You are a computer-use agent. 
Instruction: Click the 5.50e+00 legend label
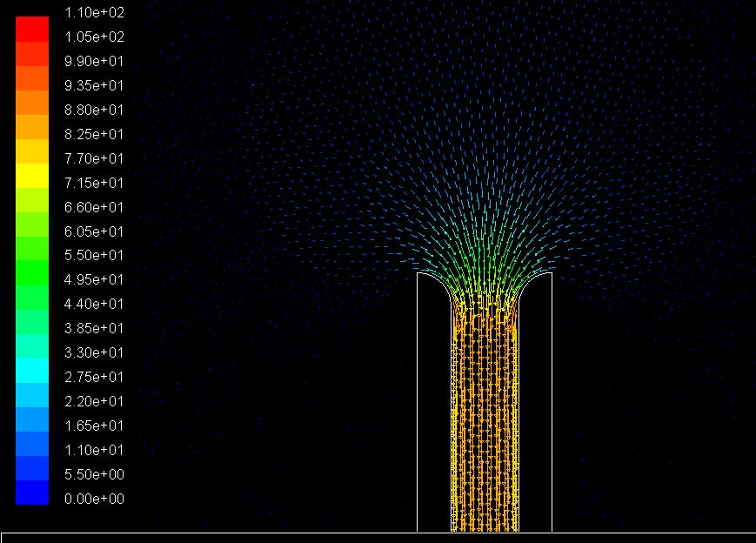[95, 474]
